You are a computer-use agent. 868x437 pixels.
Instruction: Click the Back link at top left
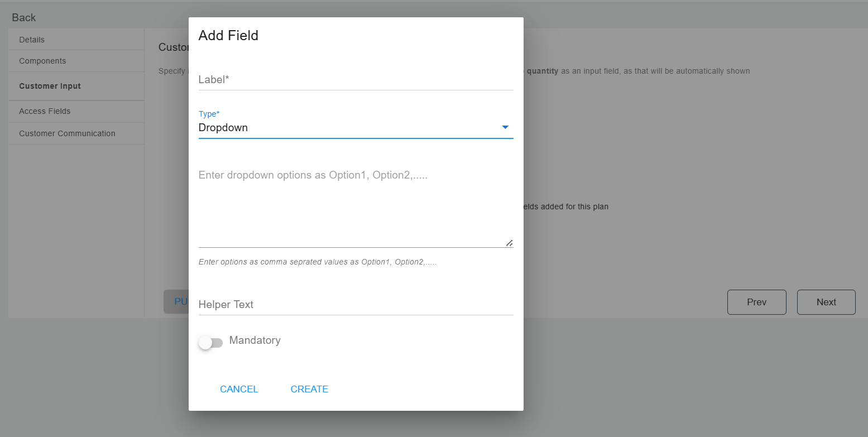pyautogui.click(x=23, y=17)
